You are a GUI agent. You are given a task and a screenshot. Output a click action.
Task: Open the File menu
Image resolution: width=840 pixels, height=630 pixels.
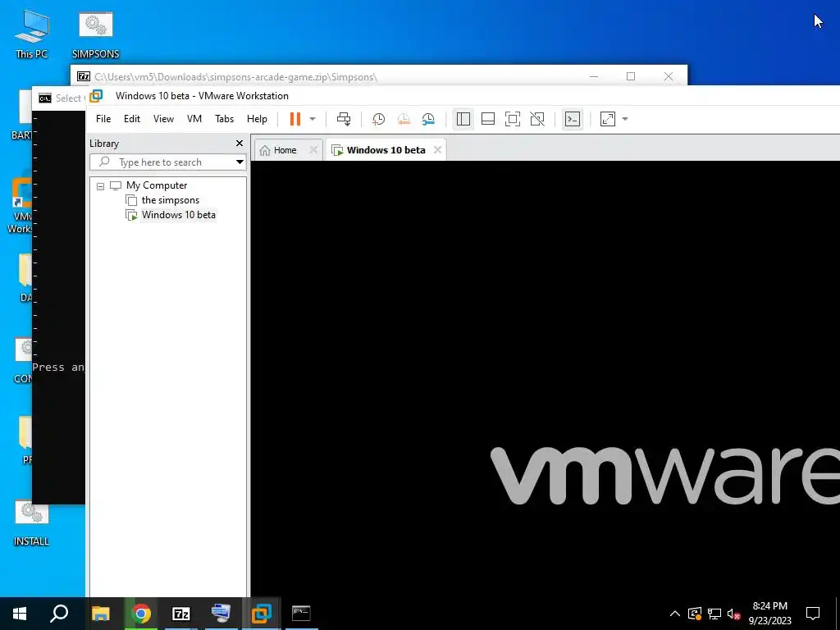click(x=103, y=119)
